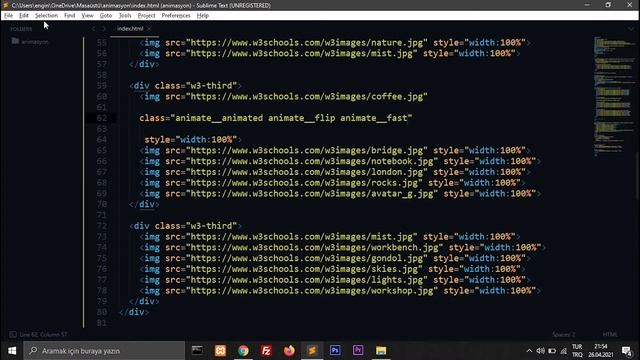Viewport: 640px width, 360px height.
Task: Open the Help menu
Action: (x=203, y=16)
